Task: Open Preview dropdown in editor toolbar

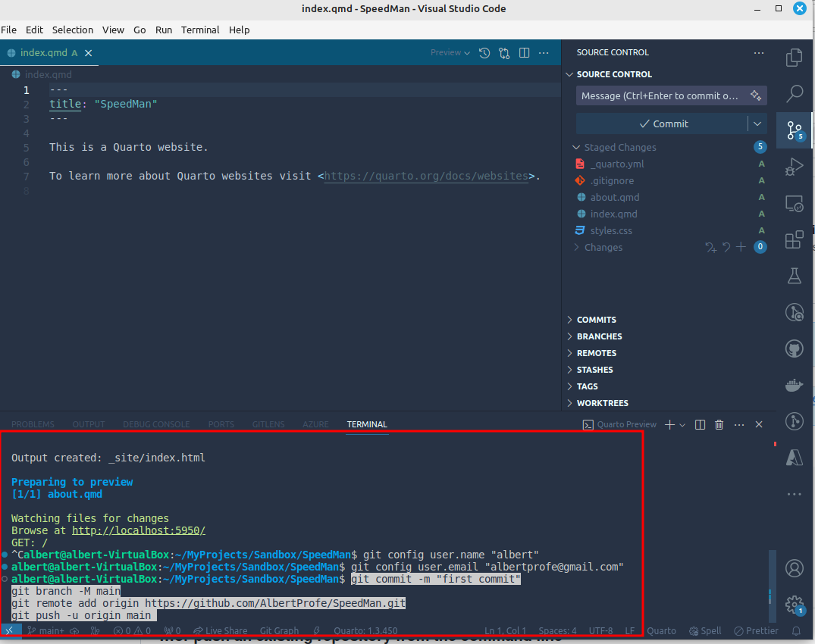Action: pos(450,52)
